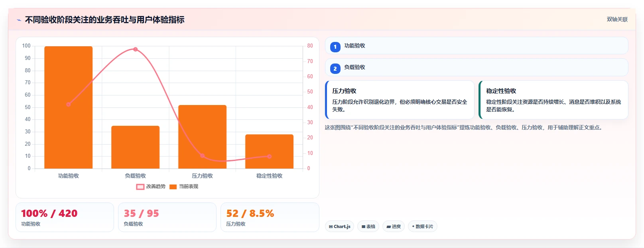Open the 稳定性验收 info card

[553, 100]
